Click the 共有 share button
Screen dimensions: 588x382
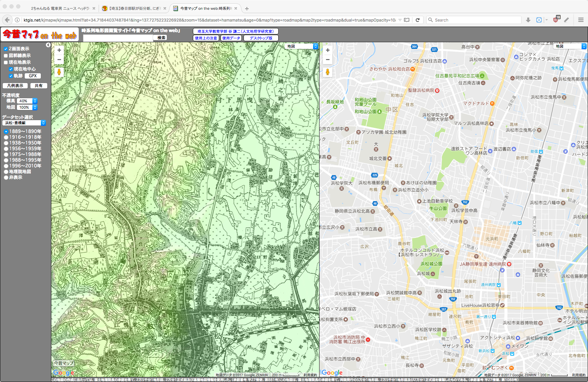tap(39, 86)
